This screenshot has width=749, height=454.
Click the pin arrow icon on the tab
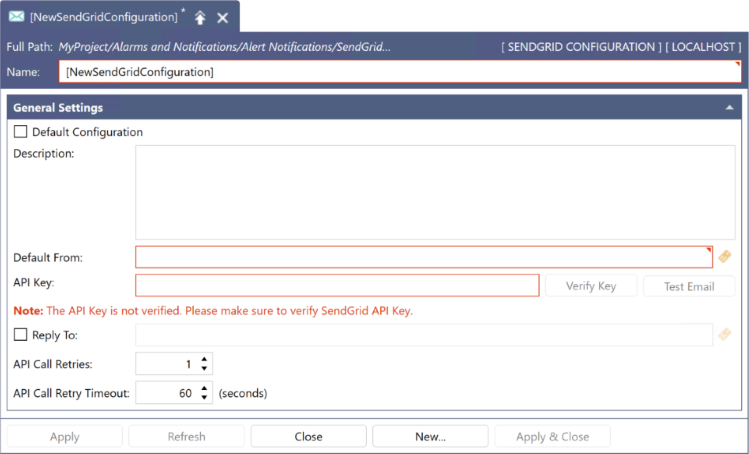(200, 18)
